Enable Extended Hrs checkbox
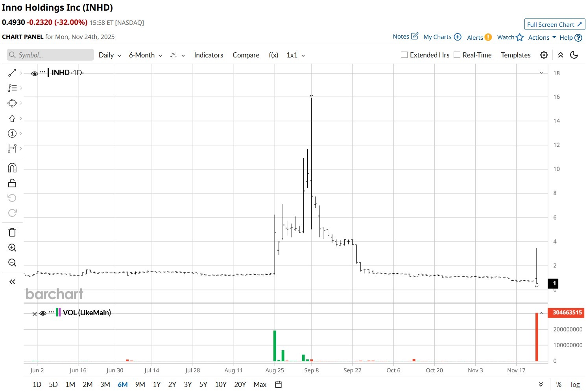 tap(404, 55)
